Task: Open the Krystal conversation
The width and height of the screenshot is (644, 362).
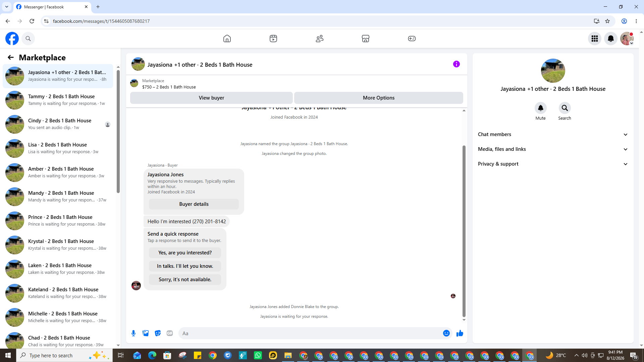Action: coord(58,245)
